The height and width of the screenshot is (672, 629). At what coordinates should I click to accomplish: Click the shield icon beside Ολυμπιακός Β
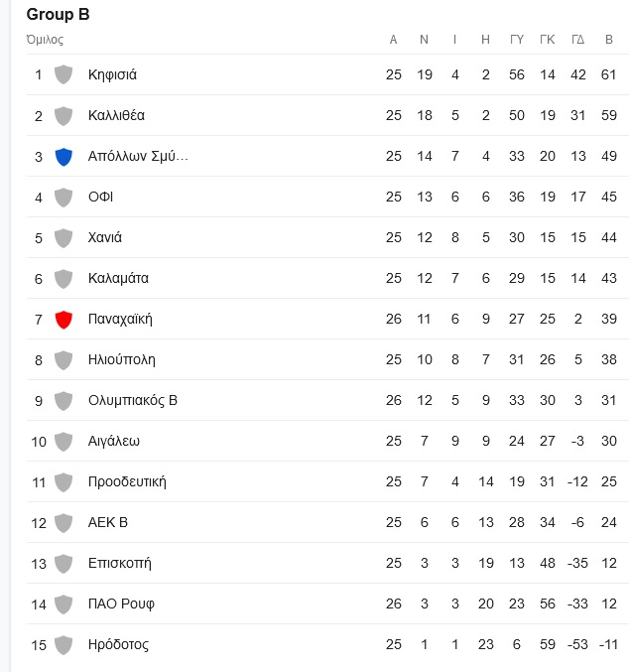tap(63, 401)
